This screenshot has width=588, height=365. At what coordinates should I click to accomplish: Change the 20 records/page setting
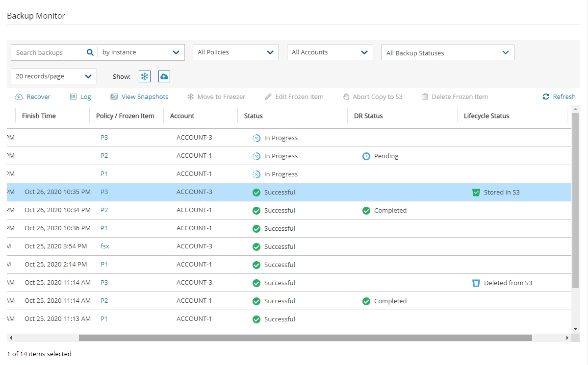click(54, 76)
